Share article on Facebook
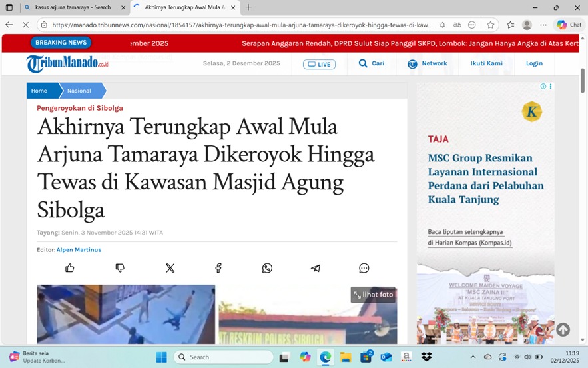Screen dimensions: 588x368 pos(218,268)
